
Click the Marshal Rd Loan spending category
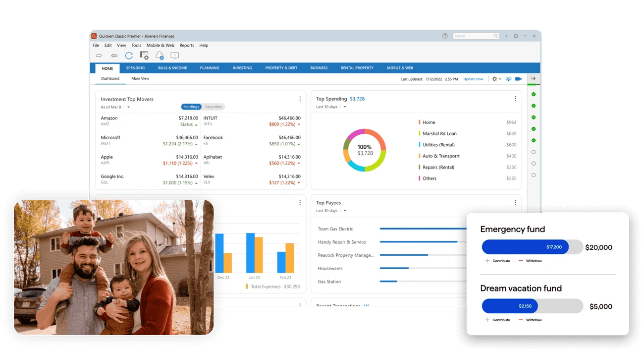point(439,133)
